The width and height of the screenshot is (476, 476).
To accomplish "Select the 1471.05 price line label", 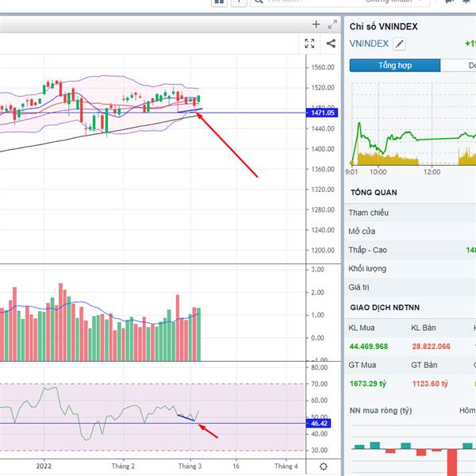I will 322,113.
